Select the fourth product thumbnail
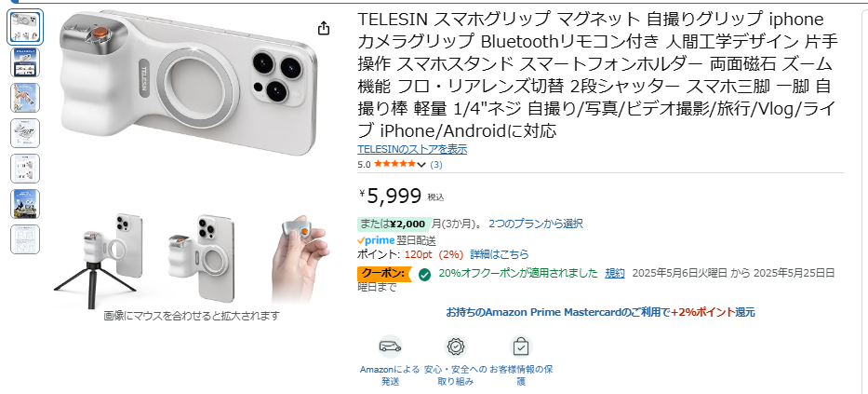The image size is (868, 394). point(25,133)
